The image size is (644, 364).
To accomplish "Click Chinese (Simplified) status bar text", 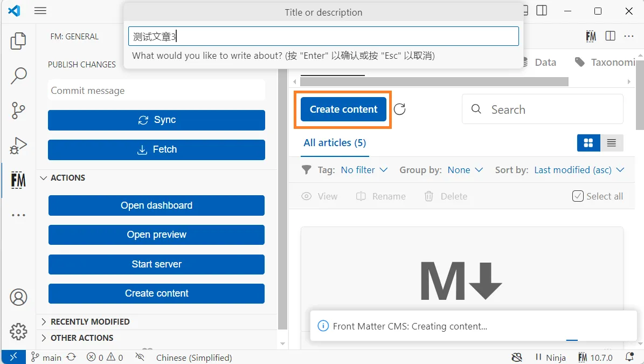I will click(194, 358).
